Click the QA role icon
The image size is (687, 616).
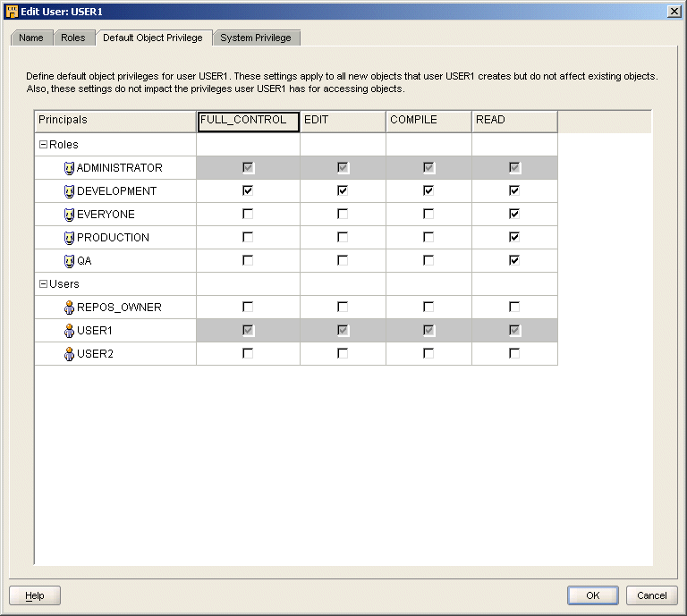(69, 261)
